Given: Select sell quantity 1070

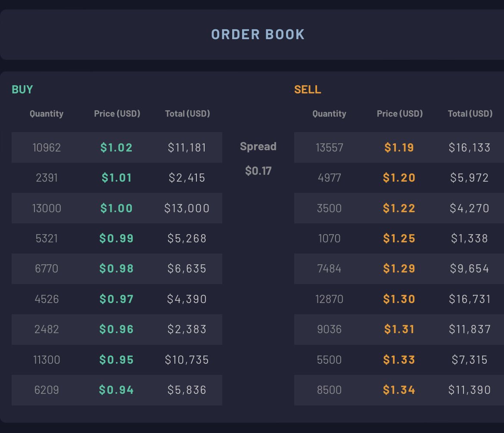Looking at the screenshot, I should [330, 238].
